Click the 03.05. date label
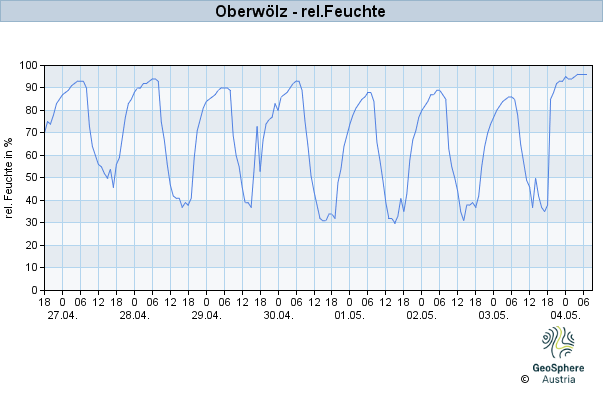 click(x=493, y=315)
